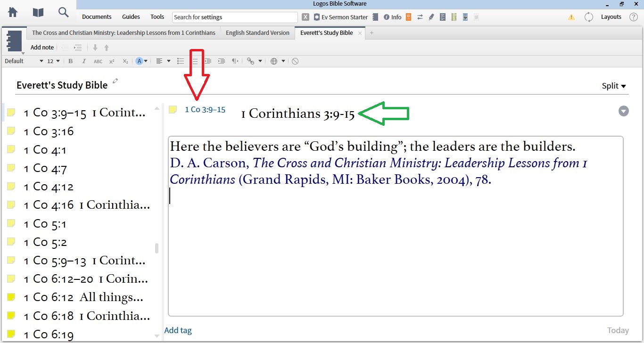Click the two-arrows swap shortcut icon
Image resolution: width=644 pixels, height=343 pixels.
coord(420,17)
